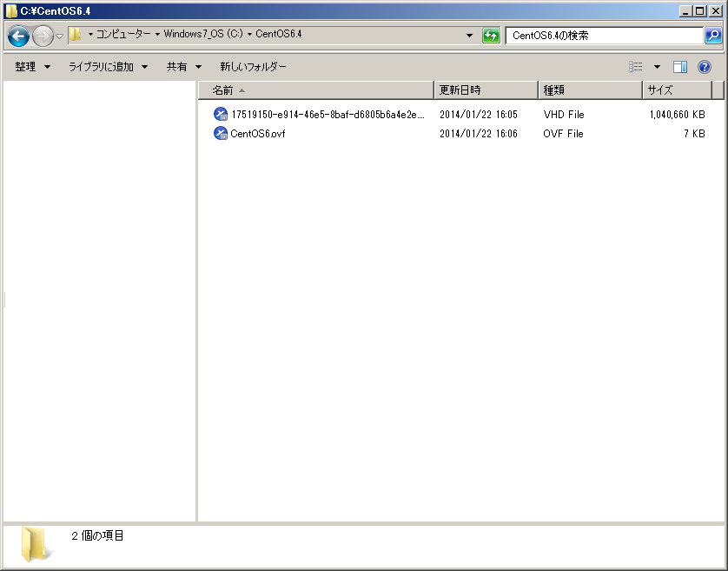Open the ライブラリに追加 menu

109,67
